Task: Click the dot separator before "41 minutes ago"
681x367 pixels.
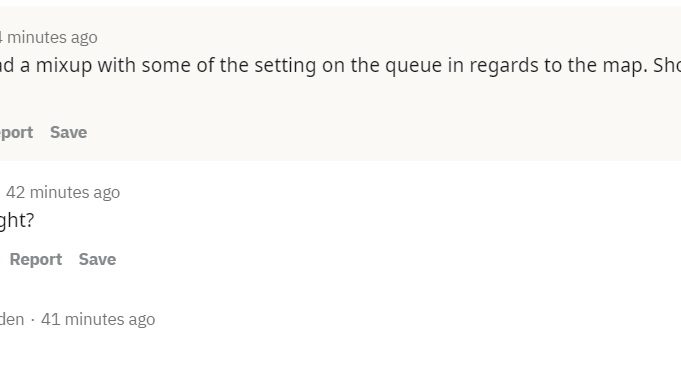Action: click(x=33, y=320)
